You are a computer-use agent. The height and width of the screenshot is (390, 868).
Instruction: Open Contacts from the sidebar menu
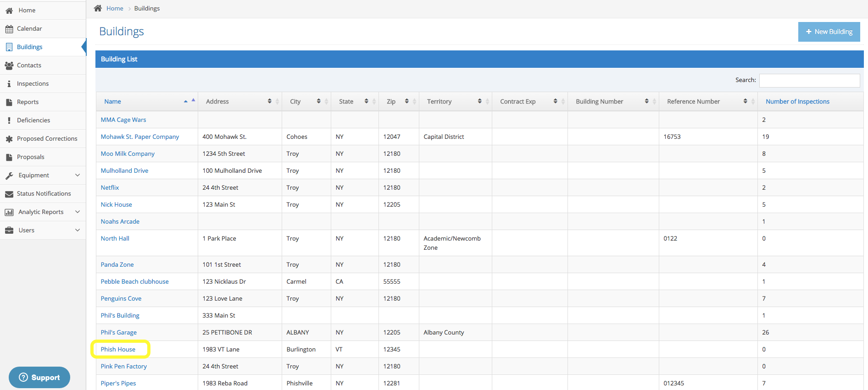click(43, 65)
